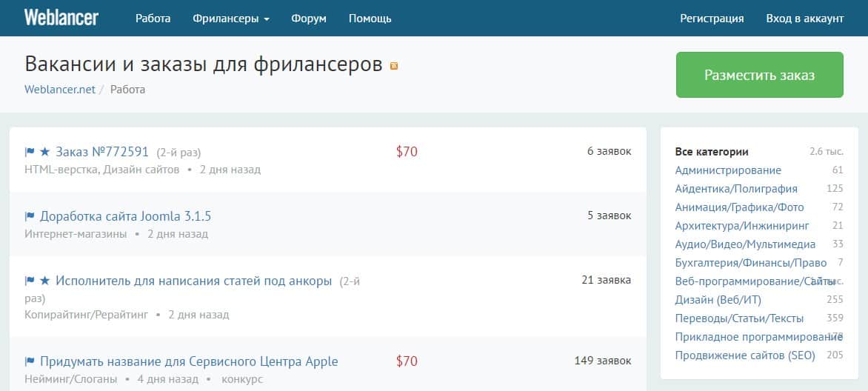Screen dimensions: 868x391
Task: Open the Помощь page
Action: pos(370,19)
